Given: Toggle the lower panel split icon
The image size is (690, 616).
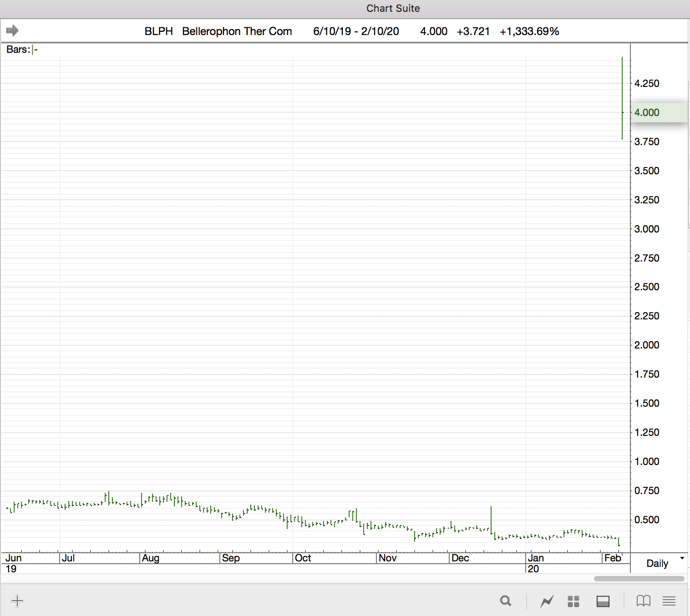Looking at the screenshot, I should [x=603, y=601].
